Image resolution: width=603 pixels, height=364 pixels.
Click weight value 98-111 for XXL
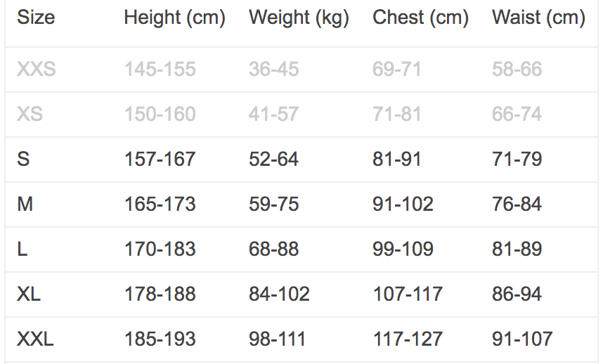(x=278, y=339)
